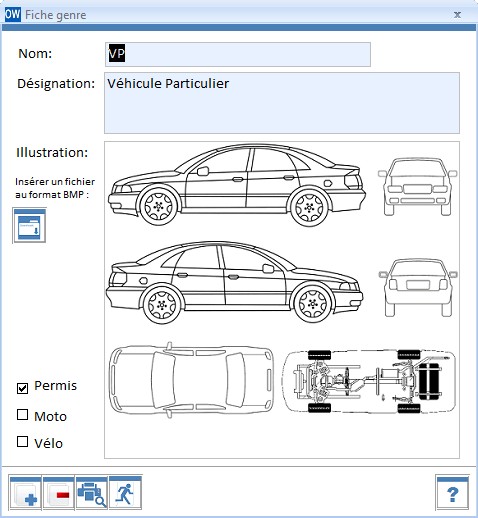
Task: Exit form via running man icon
Action: pos(125,493)
